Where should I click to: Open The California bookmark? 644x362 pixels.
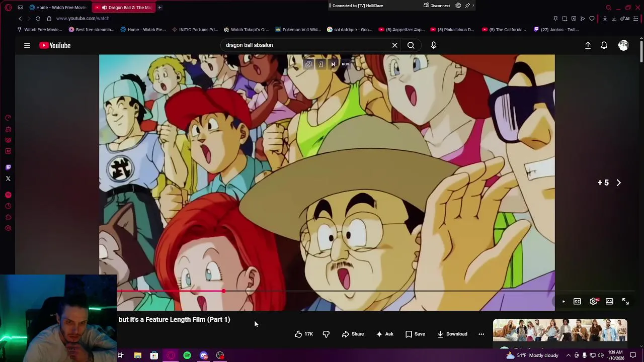coord(504,30)
